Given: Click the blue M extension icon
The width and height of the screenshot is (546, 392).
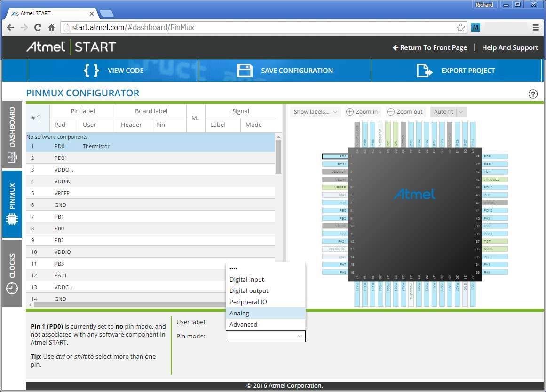Looking at the screenshot, I should 475,28.
